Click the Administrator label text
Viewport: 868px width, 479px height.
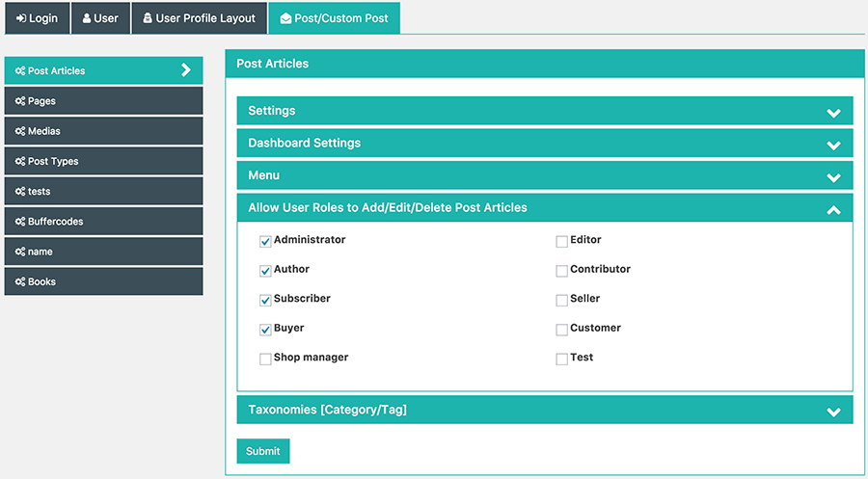coord(310,239)
